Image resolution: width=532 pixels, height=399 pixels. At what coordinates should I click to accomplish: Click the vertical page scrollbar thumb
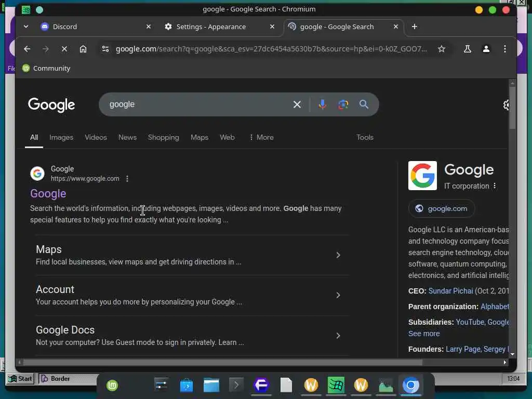pos(512,108)
